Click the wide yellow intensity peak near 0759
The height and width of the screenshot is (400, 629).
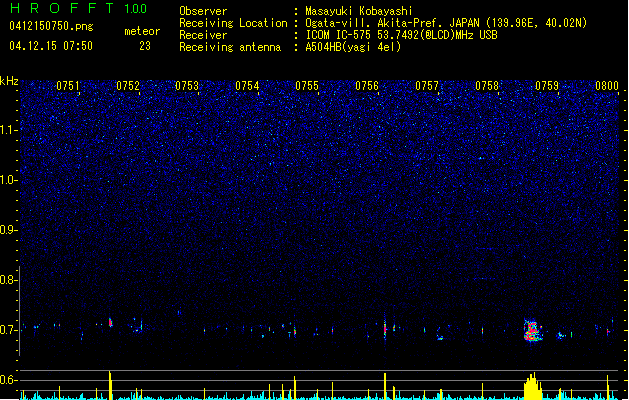533,386
